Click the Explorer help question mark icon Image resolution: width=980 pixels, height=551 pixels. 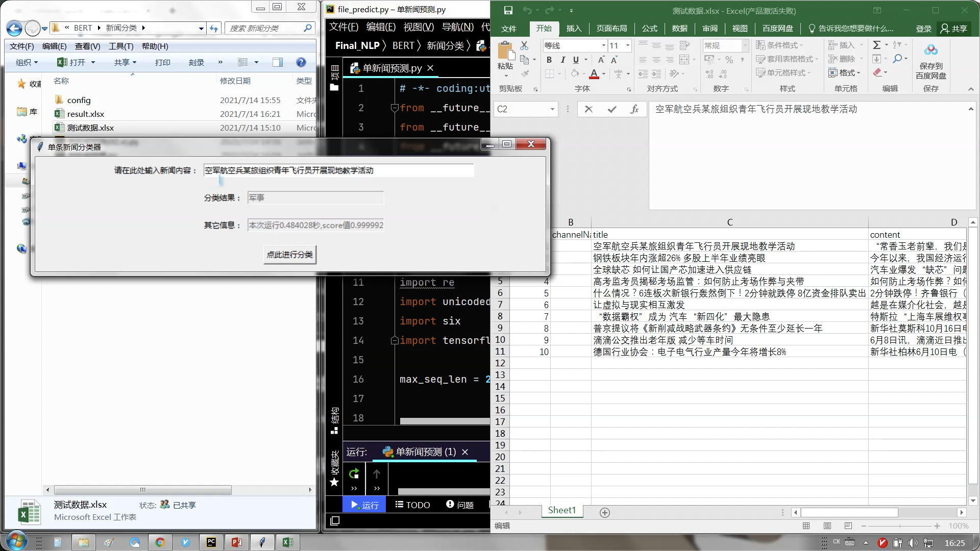(301, 62)
